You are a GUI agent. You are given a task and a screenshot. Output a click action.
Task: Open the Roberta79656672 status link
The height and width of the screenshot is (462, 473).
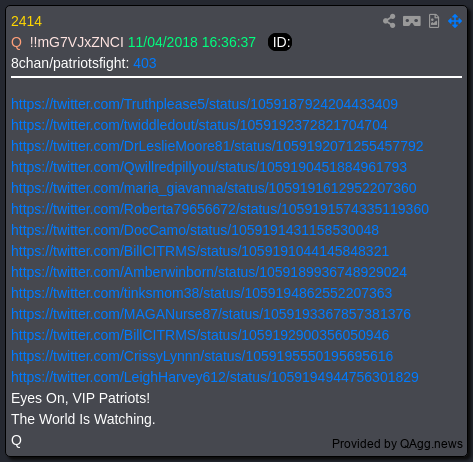pyautogui.click(x=220, y=209)
